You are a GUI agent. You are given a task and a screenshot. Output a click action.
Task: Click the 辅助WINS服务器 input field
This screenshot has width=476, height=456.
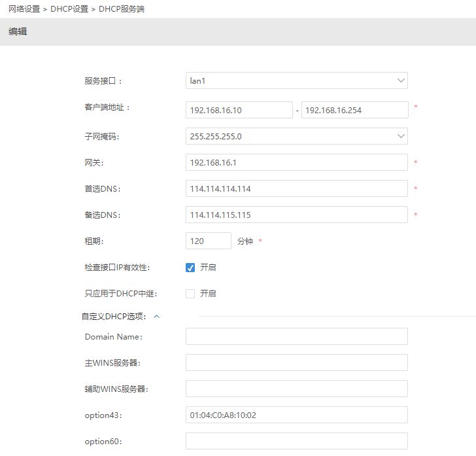[296, 389]
